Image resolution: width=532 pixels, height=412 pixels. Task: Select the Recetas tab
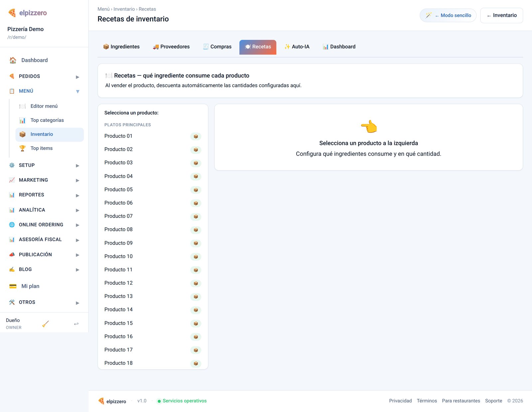pyautogui.click(x=258, y=47)
